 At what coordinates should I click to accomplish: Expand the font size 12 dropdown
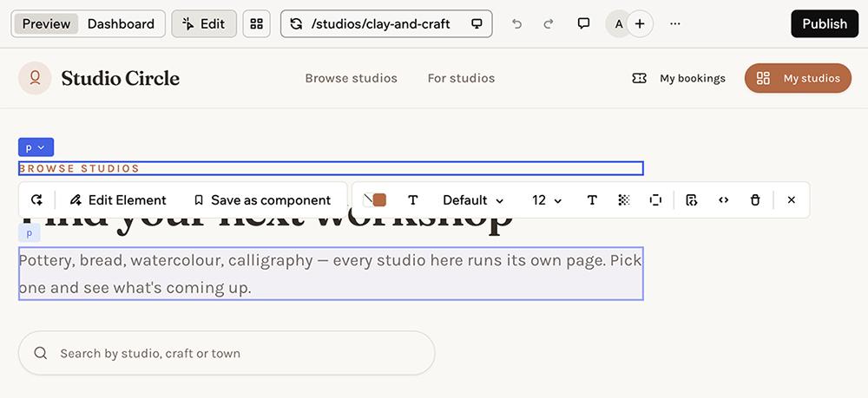[x=547, y=200]
